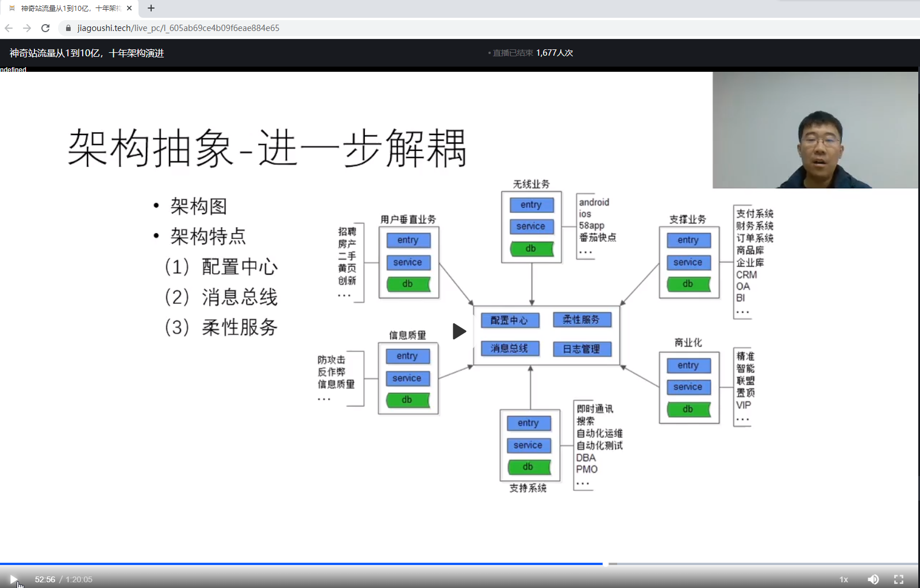The width and height of the screenshot is (920, 588).
Task: Click the video title 神奇站流量从1到10亿
Action: (x=85, y=52)
